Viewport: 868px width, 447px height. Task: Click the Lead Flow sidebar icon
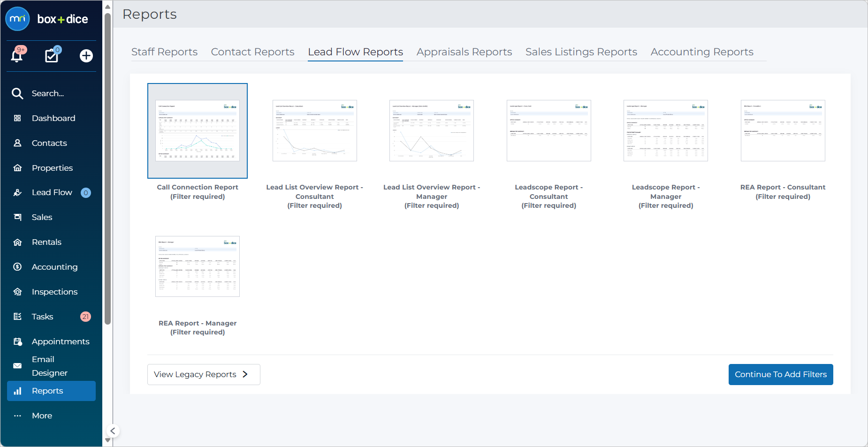tap(17, 192)
